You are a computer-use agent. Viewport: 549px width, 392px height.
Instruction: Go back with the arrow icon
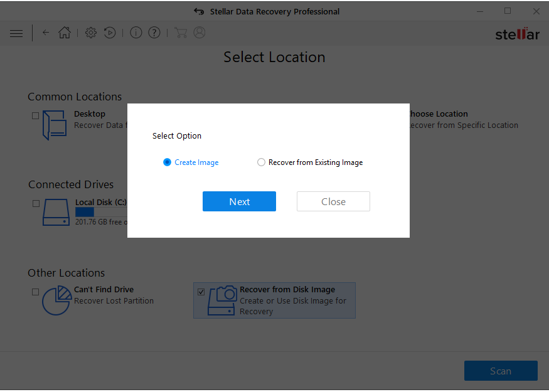pos(46,33)
